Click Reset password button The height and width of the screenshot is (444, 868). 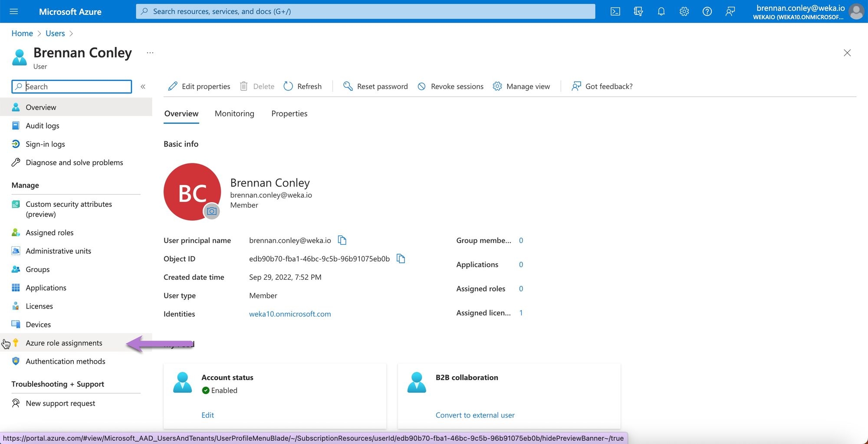click(x=375, y=86)
